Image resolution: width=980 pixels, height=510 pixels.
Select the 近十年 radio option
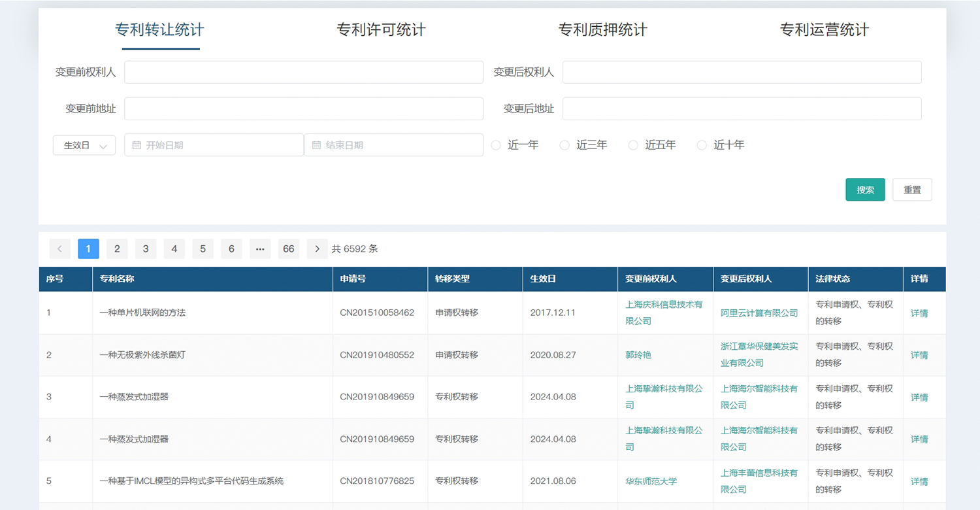721,145
